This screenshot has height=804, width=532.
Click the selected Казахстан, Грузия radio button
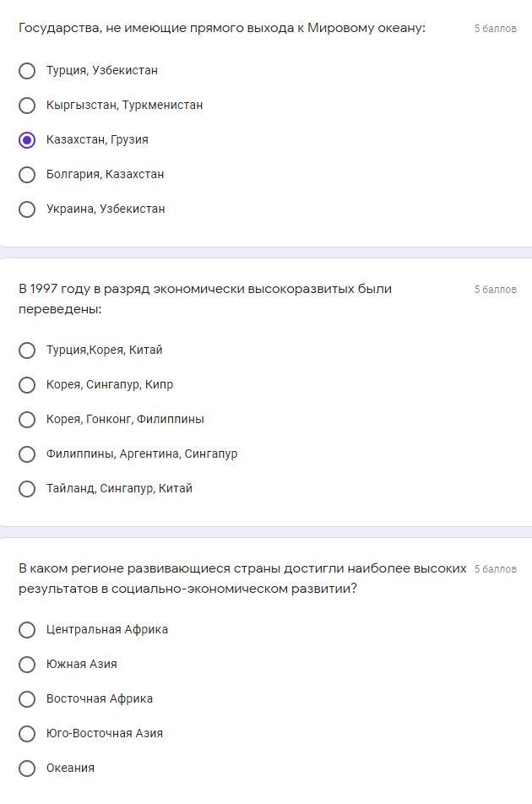[x=27, y=140]
